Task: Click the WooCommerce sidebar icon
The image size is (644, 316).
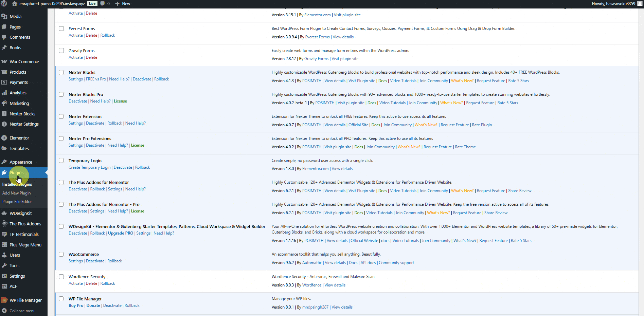Action: [4, 61]
